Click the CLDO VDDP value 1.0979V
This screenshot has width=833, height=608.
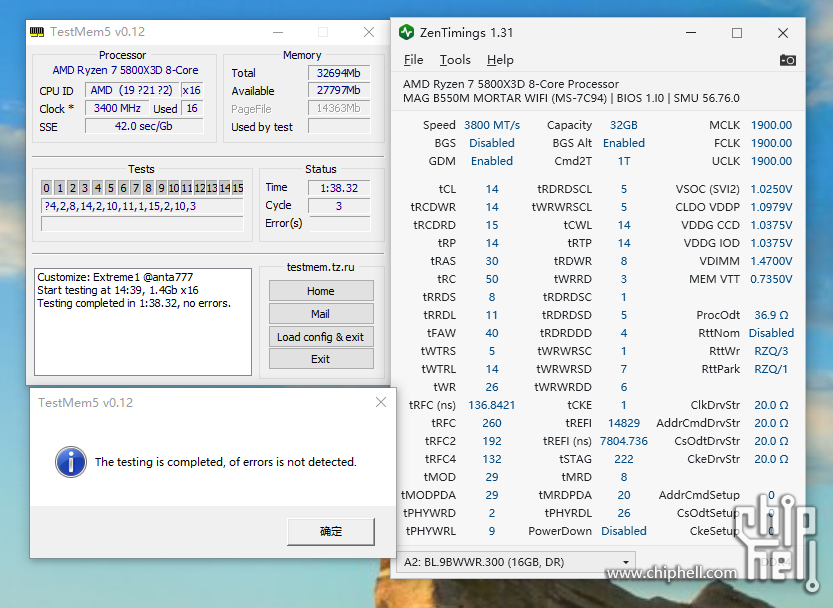point(771,207)
